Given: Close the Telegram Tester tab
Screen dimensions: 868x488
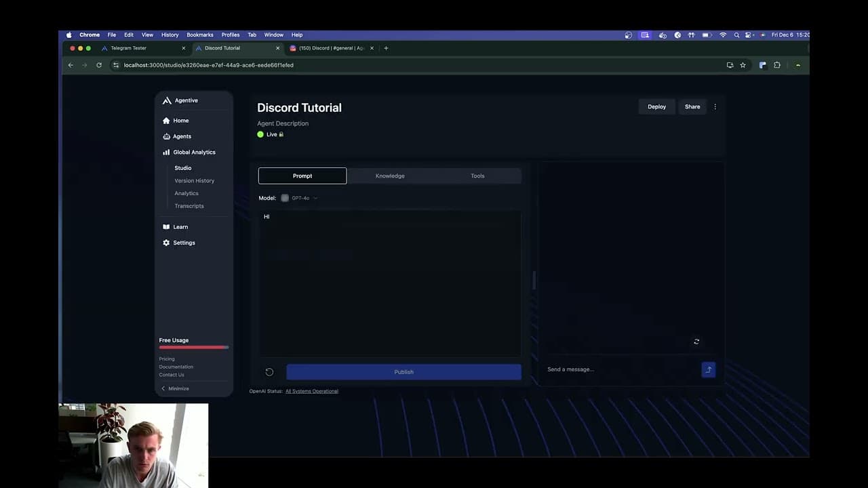Looking at the screenshot, I should click(184, 48).
